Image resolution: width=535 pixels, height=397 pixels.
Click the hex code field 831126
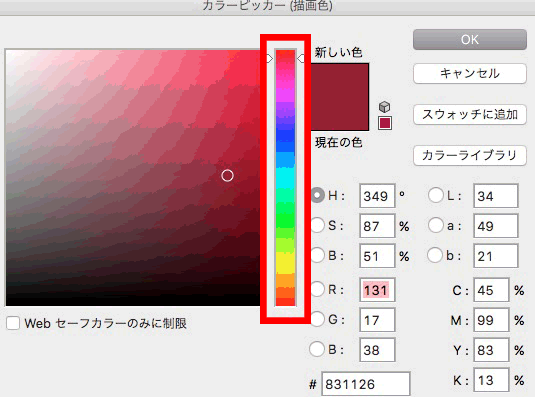pyautogui.click(x=365, y=384)
